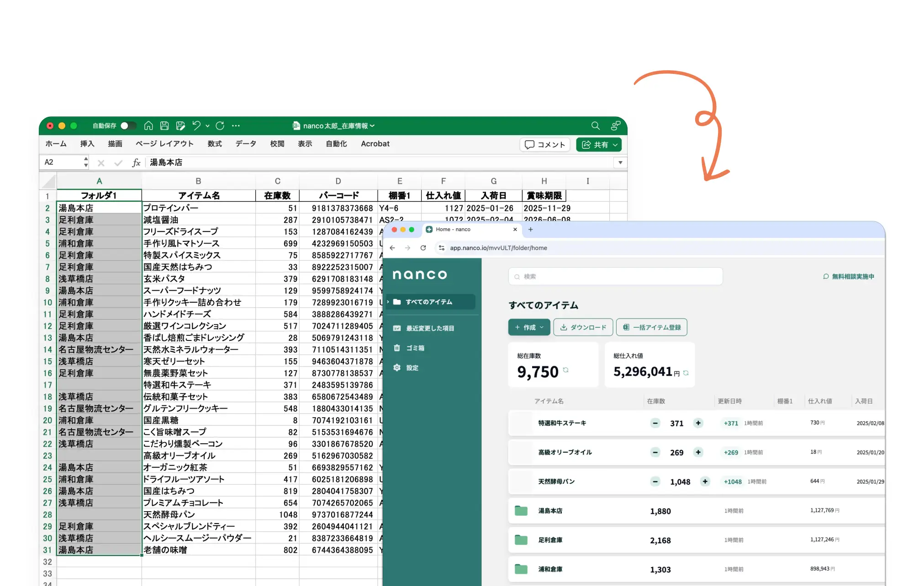Image resolution: width=924 pixels, height=586 pixels.
Task: Click the Redo circular arrow in Excel
Action: click(220, 126)
